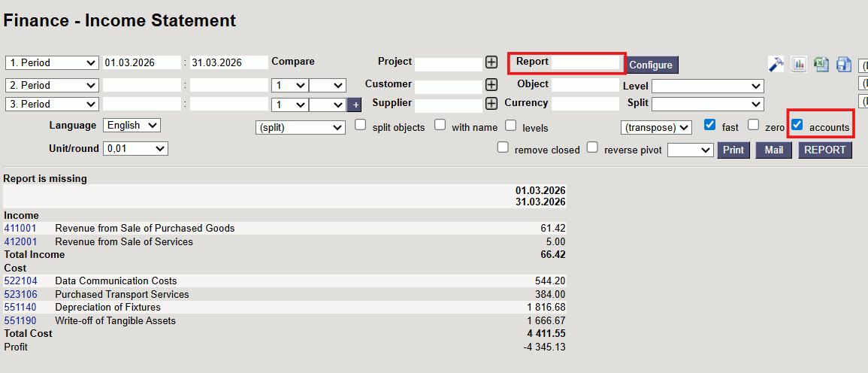
Task: Export report with the Excel icon
Action: [821, 65]
